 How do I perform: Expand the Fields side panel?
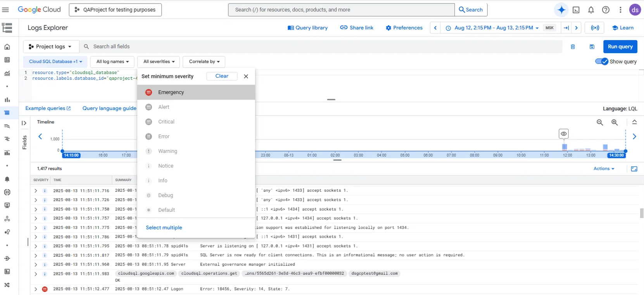[24, 123]
